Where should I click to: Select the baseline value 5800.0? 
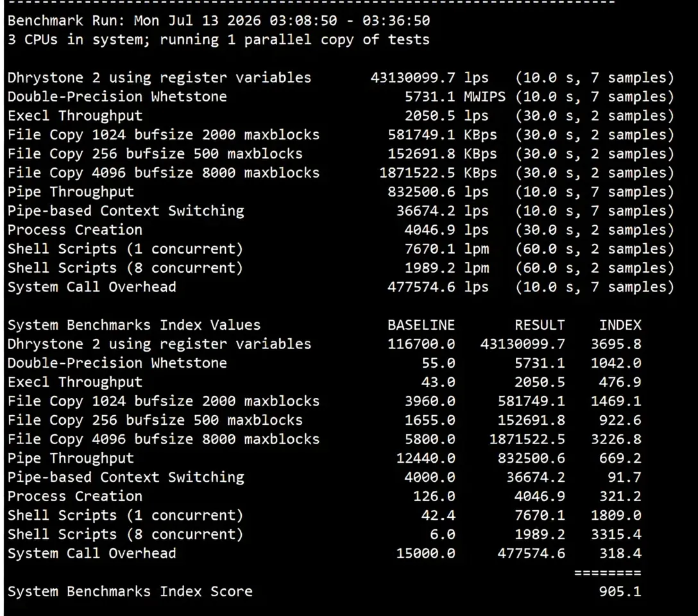pyautogui.click(x=430, y=440)
